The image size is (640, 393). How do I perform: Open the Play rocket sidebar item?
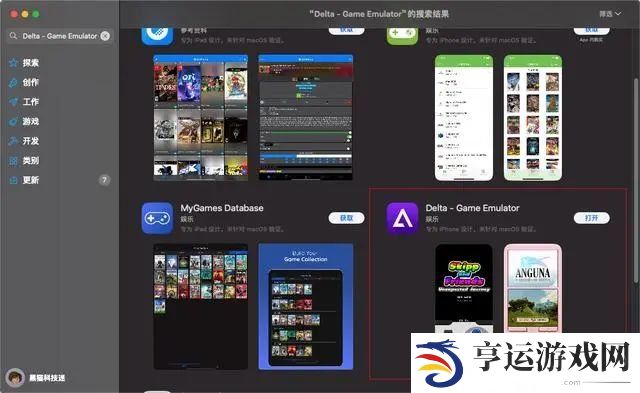coord(24,122)
